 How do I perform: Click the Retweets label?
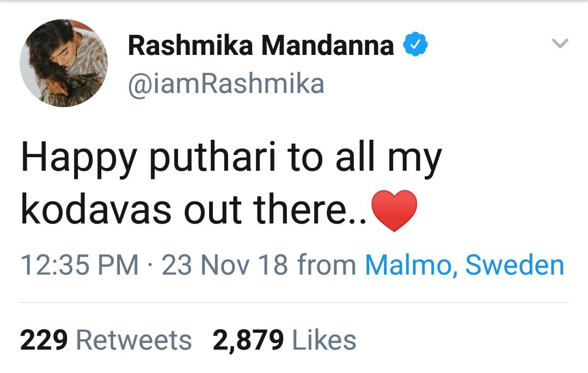coord(134,340)
